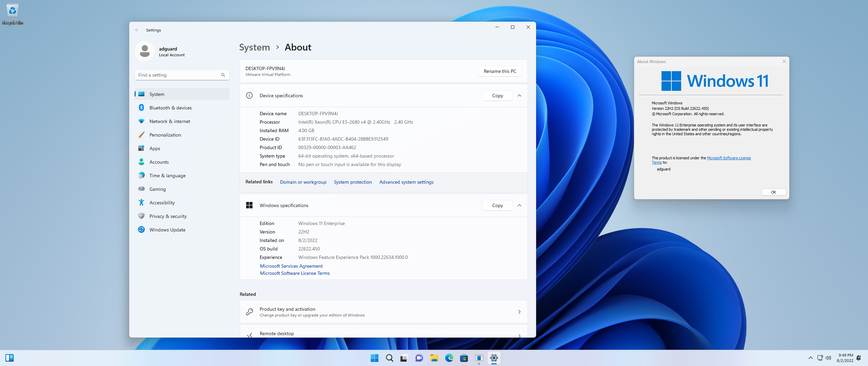Open Microsoft Services Agreement link
Screen dimensions: 868x366
(x=291, y=266)
